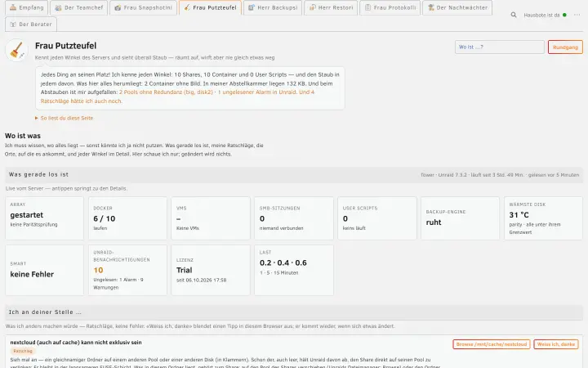Open '2 Pools ohne Redundanz' link
This screenshot has width=588, height=368.
pyautogui.click(x=166, y=92)
